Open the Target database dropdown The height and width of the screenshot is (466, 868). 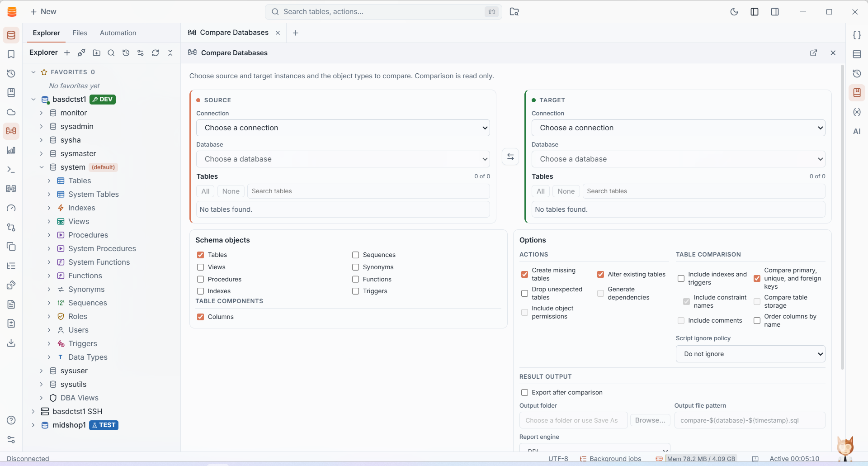tap(678, 159)
